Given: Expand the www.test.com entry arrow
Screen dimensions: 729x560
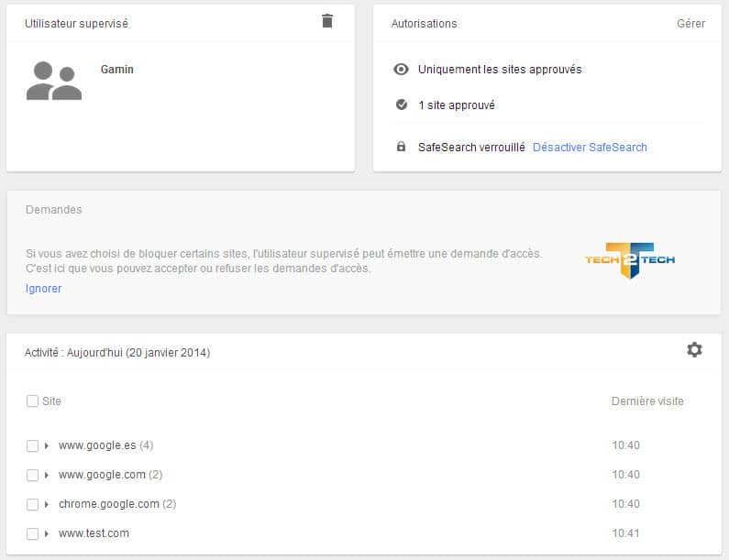Looking at the screenshot, I should coord(47,533).
